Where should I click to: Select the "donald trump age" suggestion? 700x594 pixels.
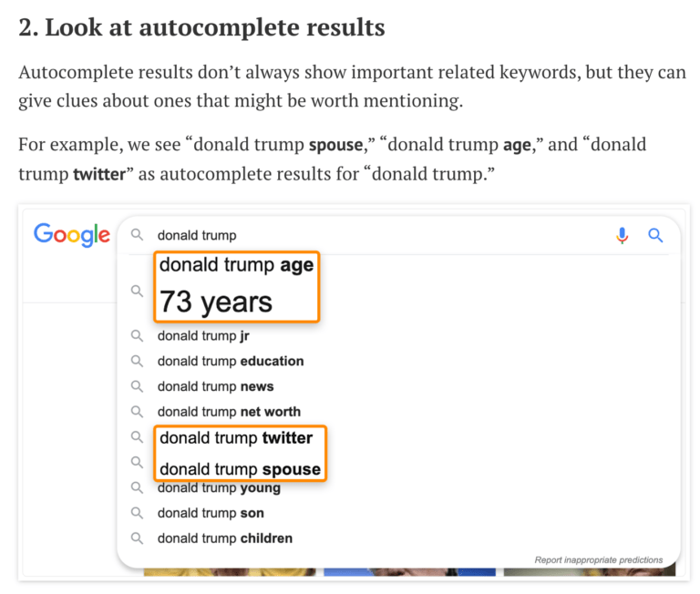236,265
